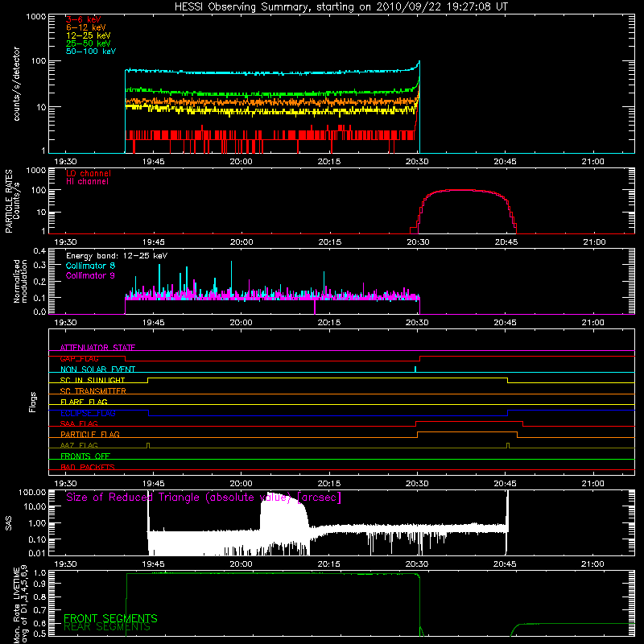The height and width of the screenshot is (644, 644).
Task: Click the FRONT SEGMENTS legend label
Action: point(110,618)
